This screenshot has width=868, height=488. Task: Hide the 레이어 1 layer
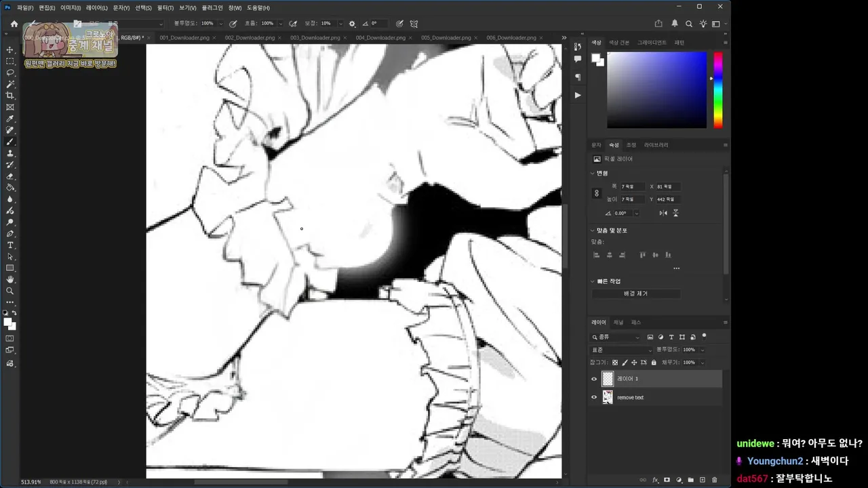(594, 379)
